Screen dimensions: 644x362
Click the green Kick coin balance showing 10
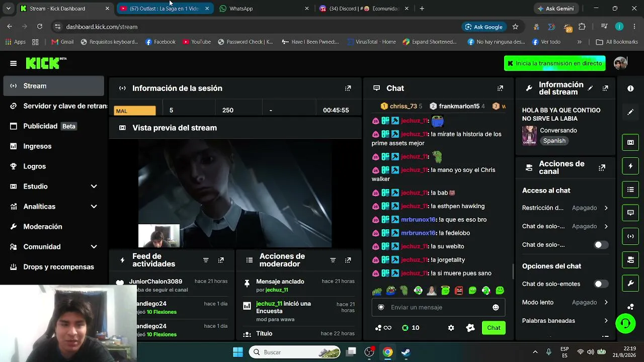click(411, 328)
